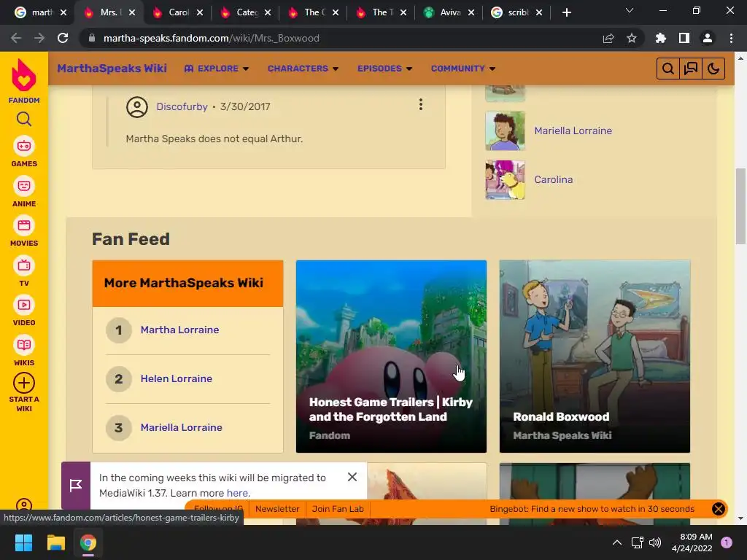Show hidden system tray icons
Screen dimensions: 747x560
pos(617,542)
